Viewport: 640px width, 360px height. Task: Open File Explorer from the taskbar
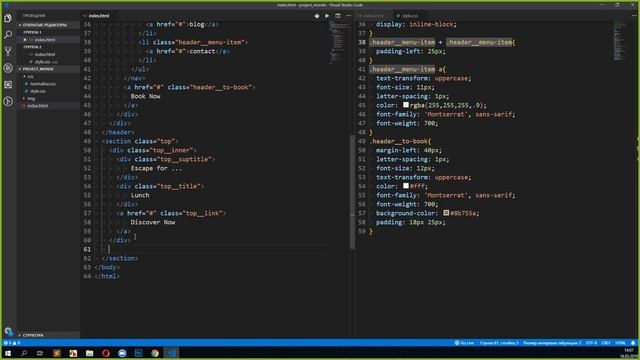tap(89, 353)
